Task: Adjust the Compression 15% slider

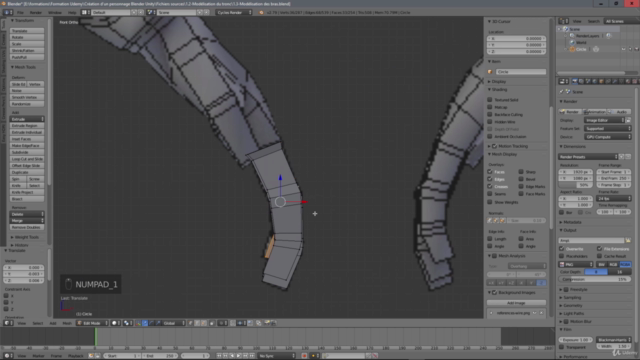Action: 595,279
